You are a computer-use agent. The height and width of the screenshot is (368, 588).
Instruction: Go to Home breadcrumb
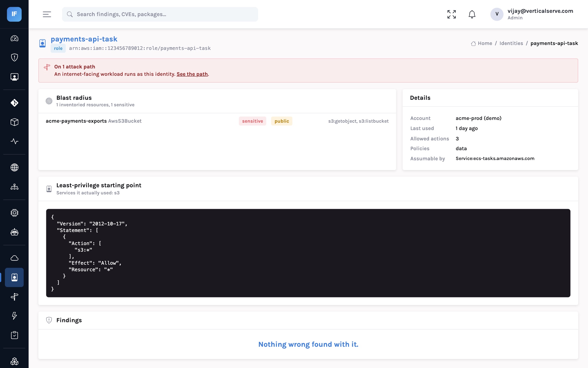(485, 43)
